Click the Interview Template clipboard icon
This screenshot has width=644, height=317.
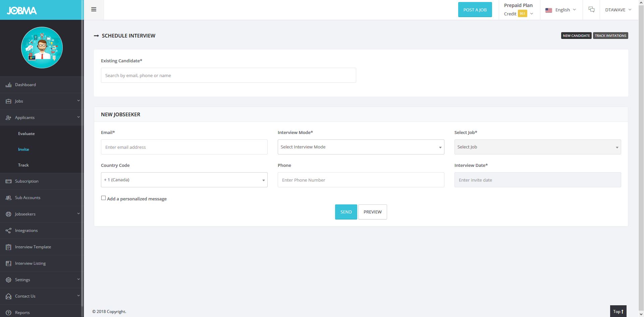8,247
